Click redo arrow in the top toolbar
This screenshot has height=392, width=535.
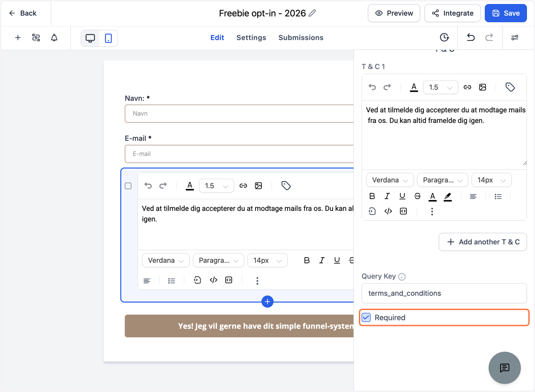[x=489, y=38]
